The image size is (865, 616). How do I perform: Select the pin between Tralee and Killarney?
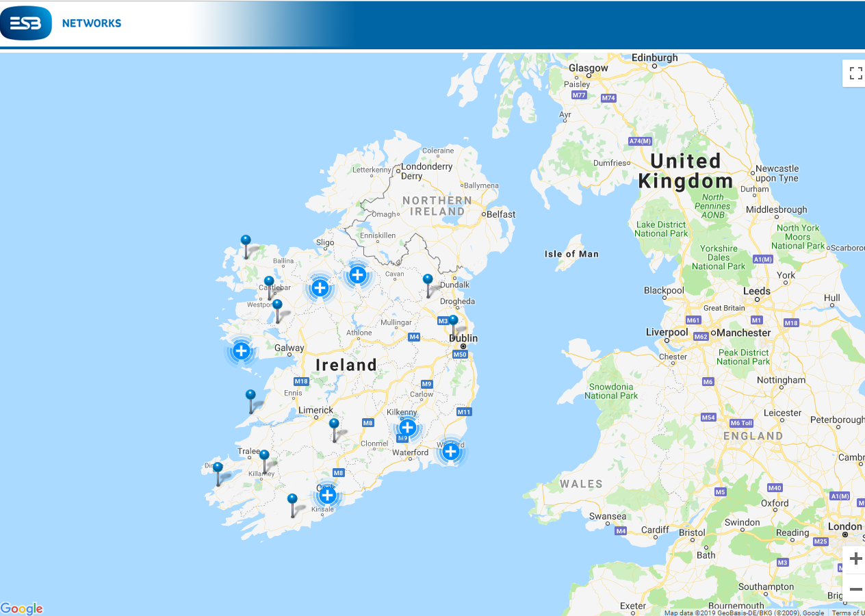pos(264,461)
